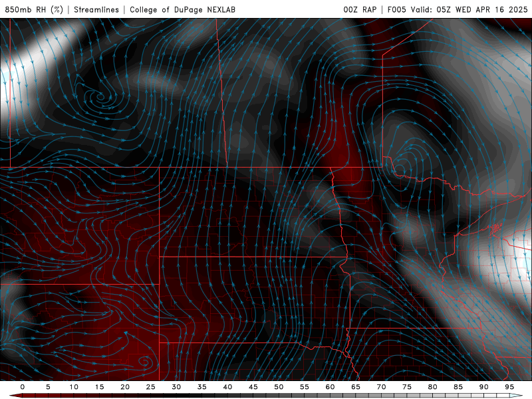Click the color bar's 90 label
Viewport: 532px width, 399px height.
(x=484, y=387)
